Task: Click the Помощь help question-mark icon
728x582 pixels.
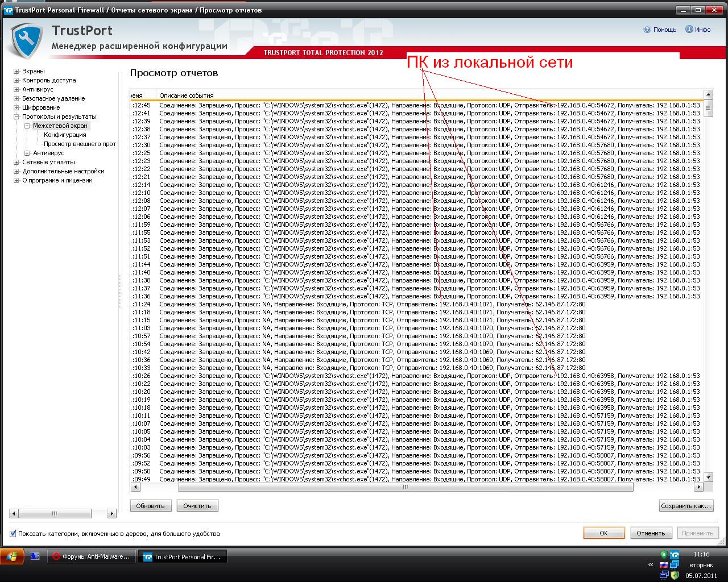Action: 647,30
